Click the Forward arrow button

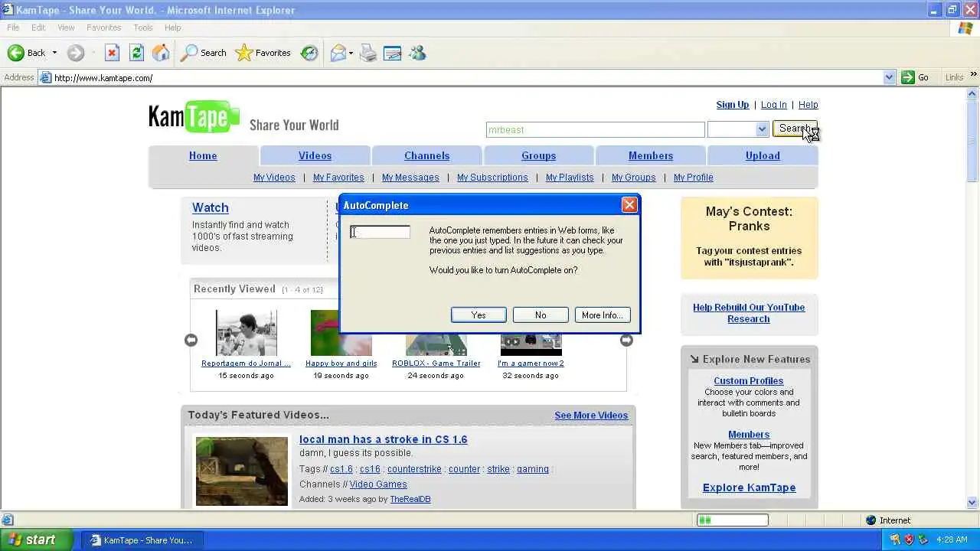(x=75, y=53)
